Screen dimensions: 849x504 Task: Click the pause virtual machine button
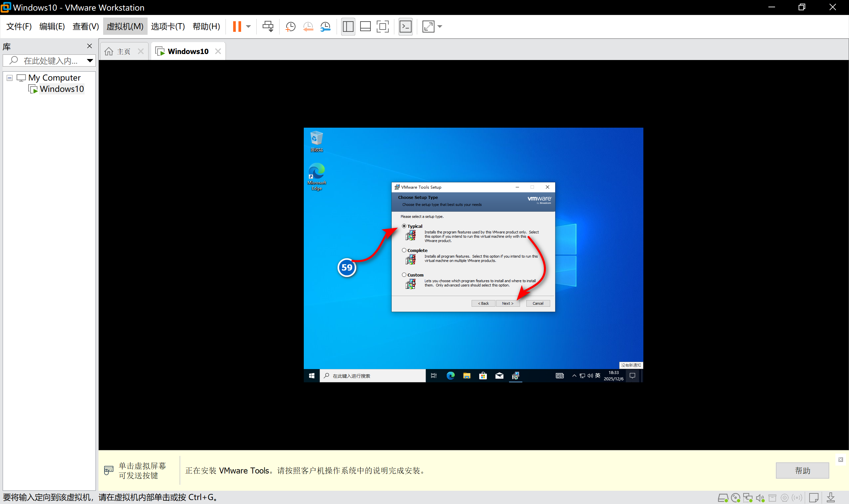[237, 27]
